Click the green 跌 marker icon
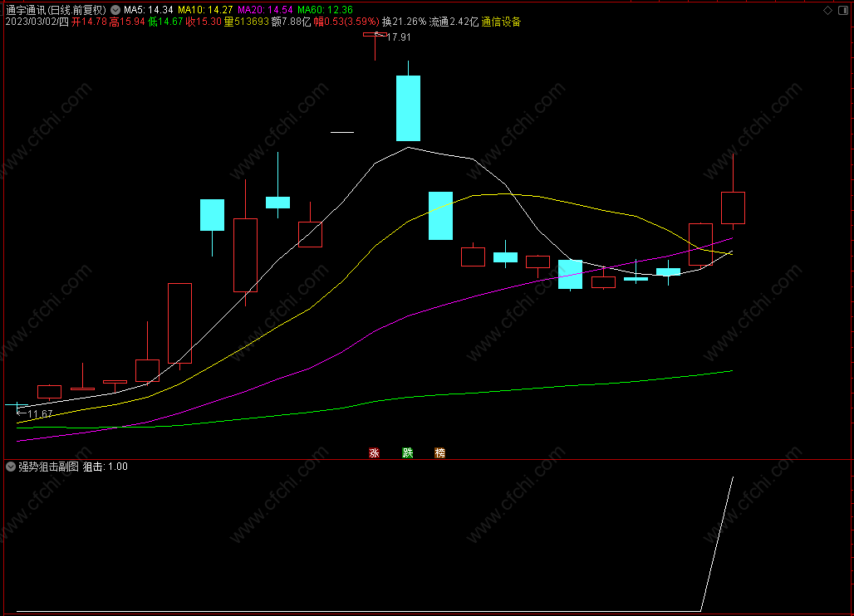Screen dimensions: 854x616 tap(407, 452)
